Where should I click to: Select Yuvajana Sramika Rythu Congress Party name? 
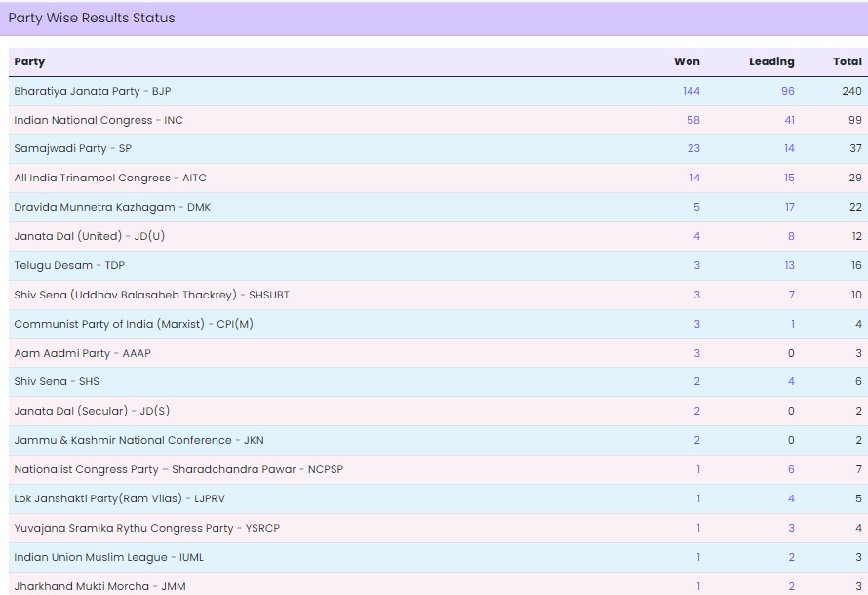[x=146, y=528]
